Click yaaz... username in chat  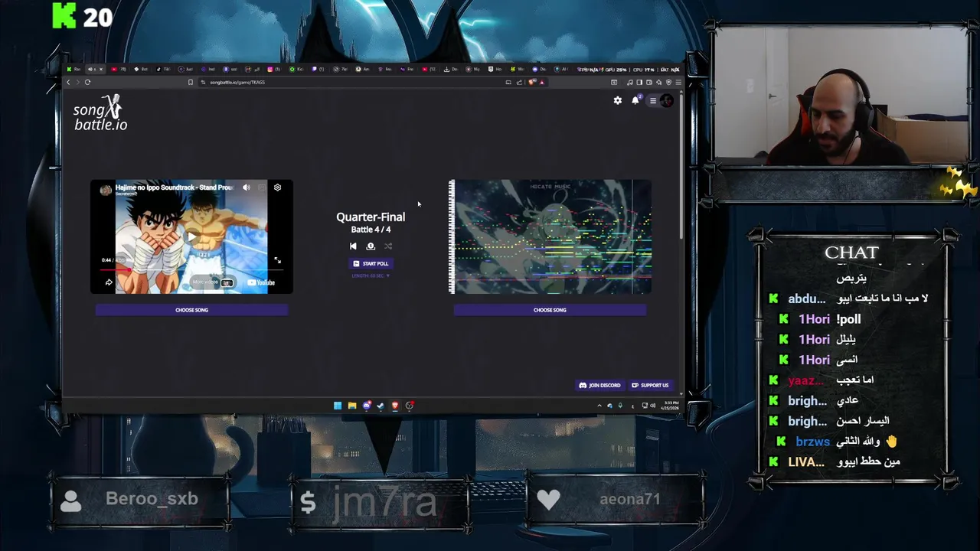806,380
